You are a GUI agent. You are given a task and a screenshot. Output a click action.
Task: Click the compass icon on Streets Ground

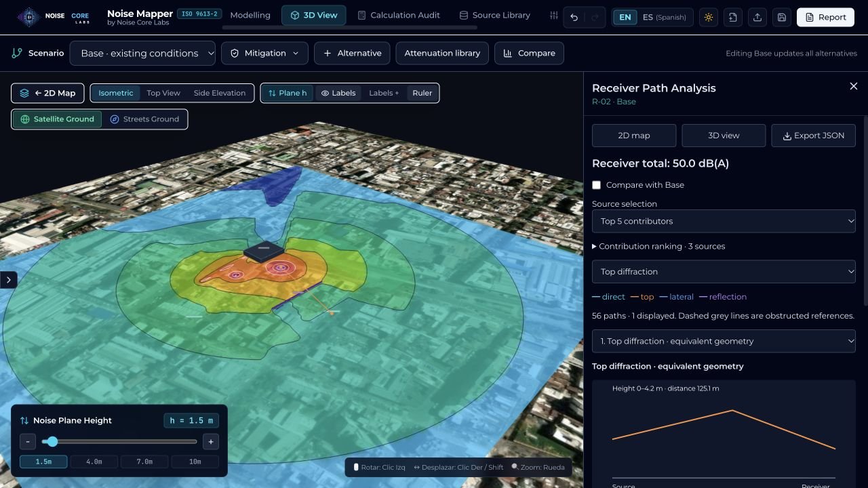point(115,119)
